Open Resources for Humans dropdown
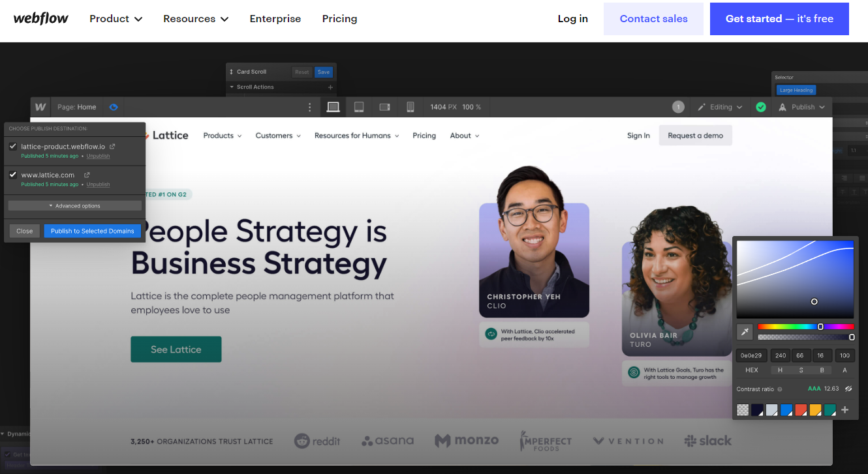868x474 pixels. (x=357, y=136)
